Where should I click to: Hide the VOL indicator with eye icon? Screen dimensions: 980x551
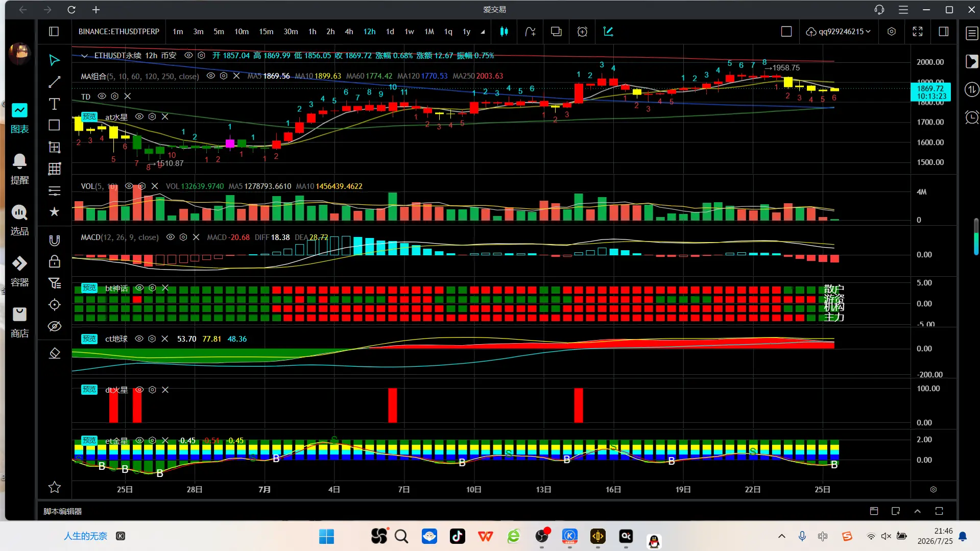(x=129, y=186)
